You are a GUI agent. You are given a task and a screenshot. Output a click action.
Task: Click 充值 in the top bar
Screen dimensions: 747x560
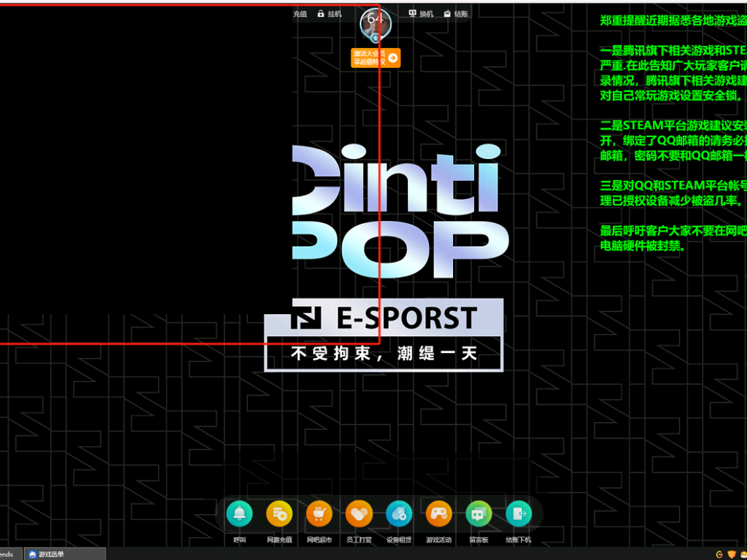pyautogui.click(x=300, y=14)
